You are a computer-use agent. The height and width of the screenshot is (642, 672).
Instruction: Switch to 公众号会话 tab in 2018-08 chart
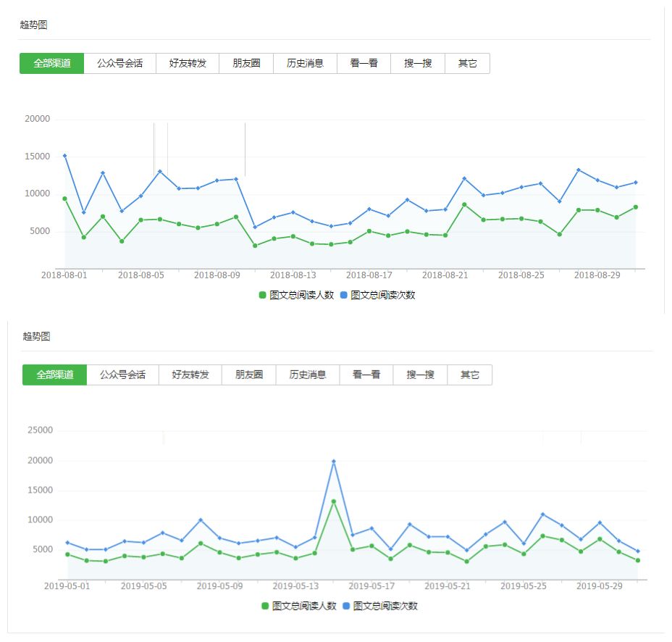pos(120,64)
